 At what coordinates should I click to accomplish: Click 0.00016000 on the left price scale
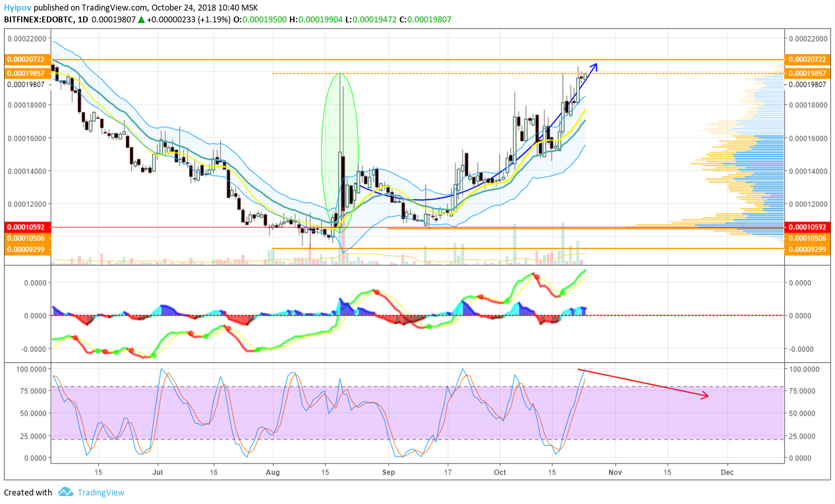26,138
